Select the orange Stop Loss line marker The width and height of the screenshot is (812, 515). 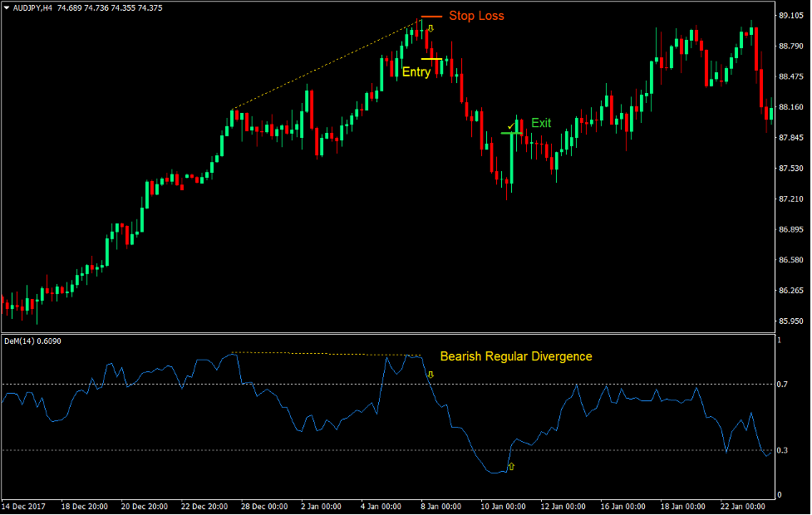coord(431,17)
